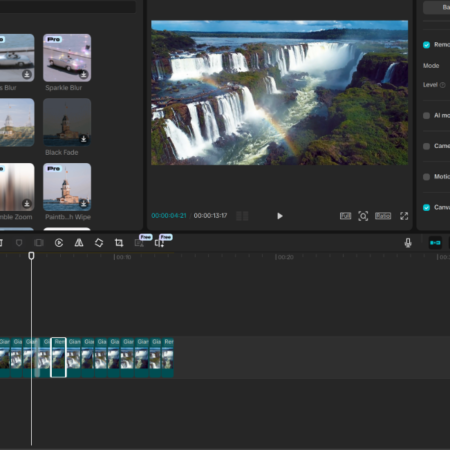Select the white-outlined 'Rem' clip on timeline

click(x=58, y=357)
